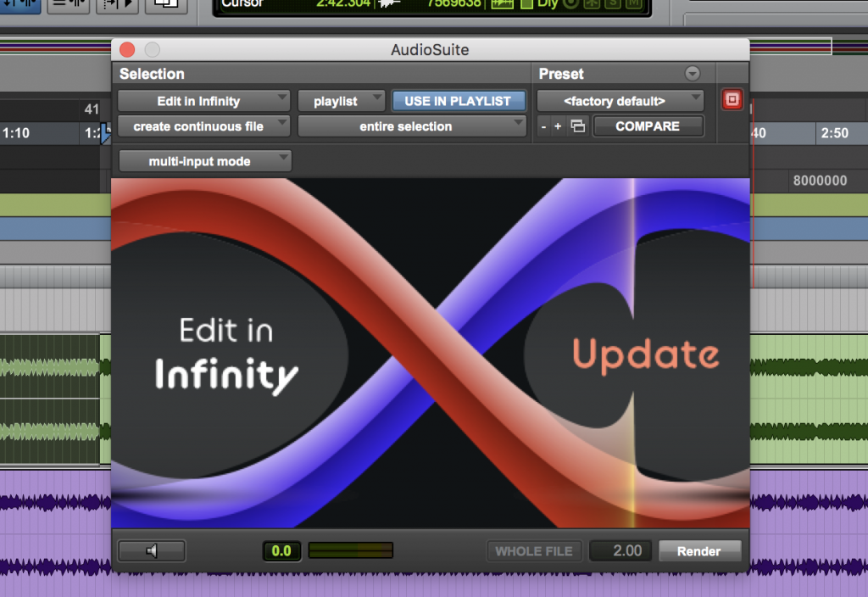Open the create continuous file dropdown

tap(203, 126)
